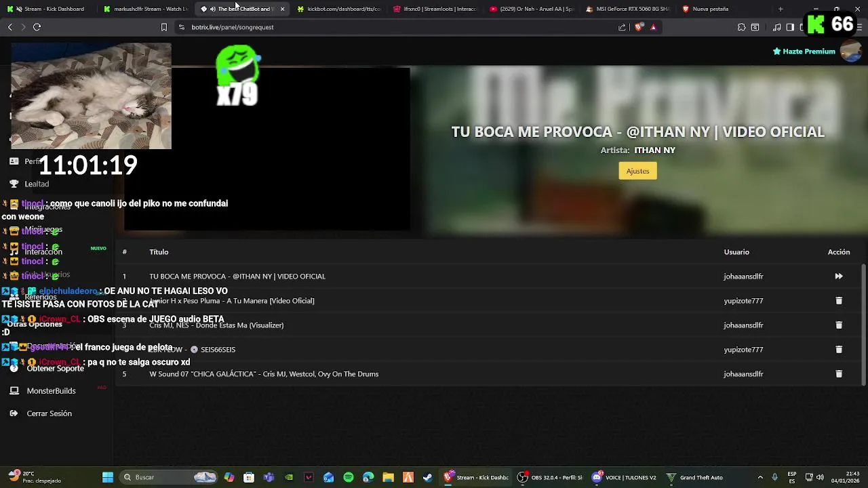Open the Brave Shields lion icon
868x488 pixels.
639,27
